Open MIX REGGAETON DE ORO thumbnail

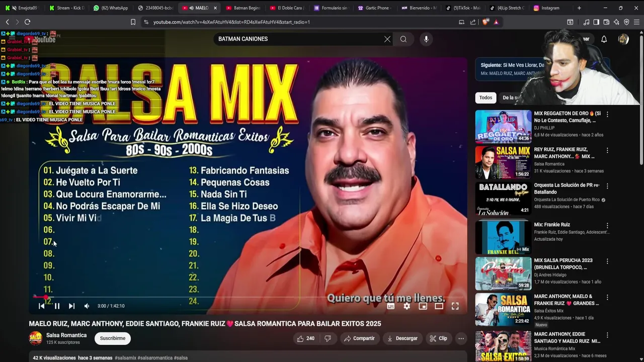click(x=503, y=127)
